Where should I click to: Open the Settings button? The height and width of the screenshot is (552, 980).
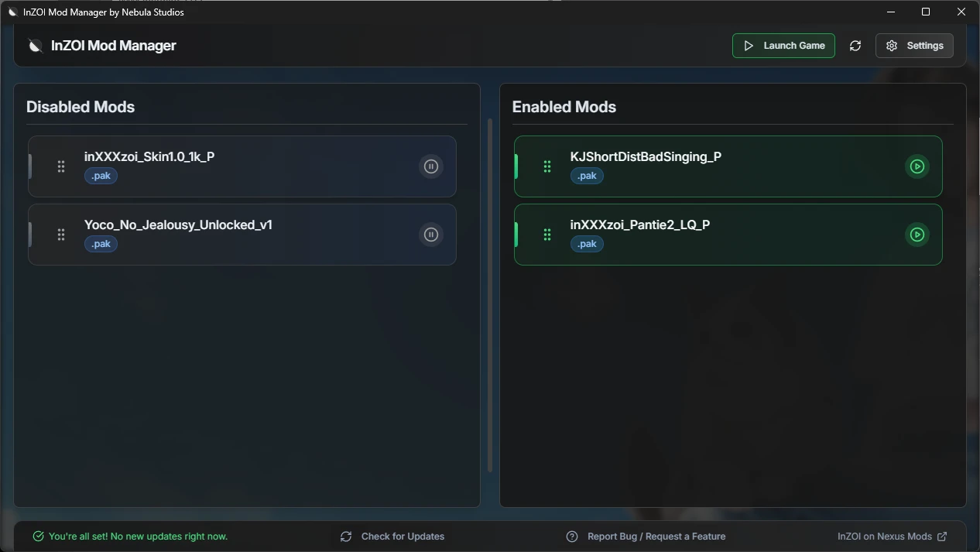click(914, 46)
